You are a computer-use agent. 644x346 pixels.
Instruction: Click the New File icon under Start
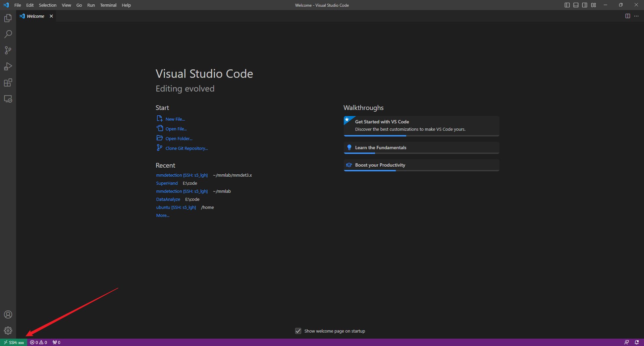160,119
